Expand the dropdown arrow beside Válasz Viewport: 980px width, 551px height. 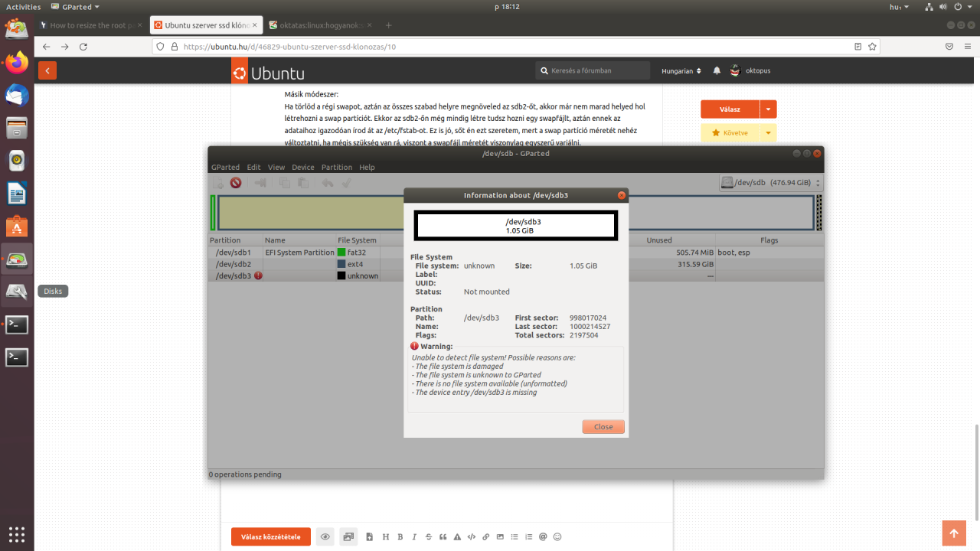click(768, 109)
